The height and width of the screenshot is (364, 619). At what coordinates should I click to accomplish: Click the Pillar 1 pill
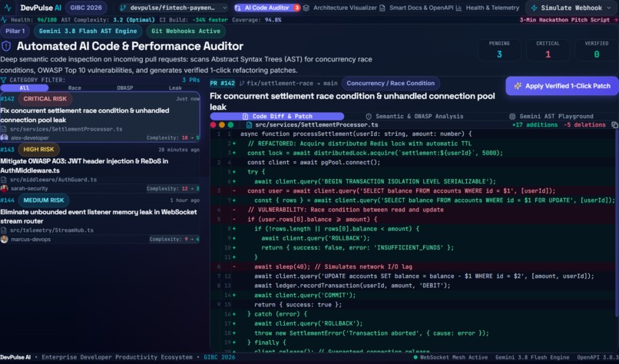(x=15, y=31)
